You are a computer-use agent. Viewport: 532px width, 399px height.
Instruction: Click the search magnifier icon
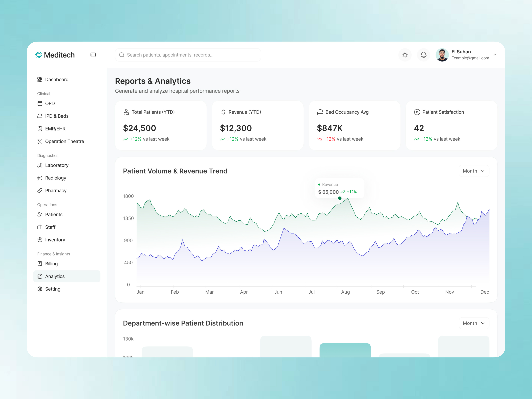click(x=122, y=55)
